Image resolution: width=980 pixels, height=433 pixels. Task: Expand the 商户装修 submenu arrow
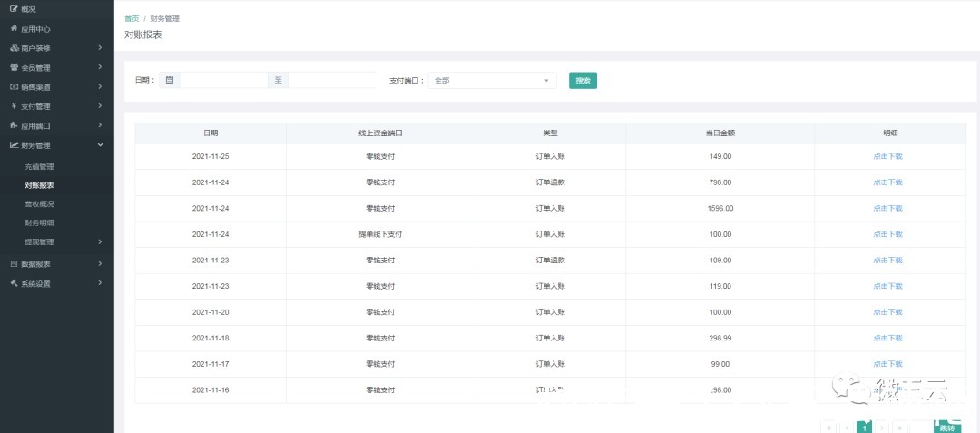[x=100, y=48]
